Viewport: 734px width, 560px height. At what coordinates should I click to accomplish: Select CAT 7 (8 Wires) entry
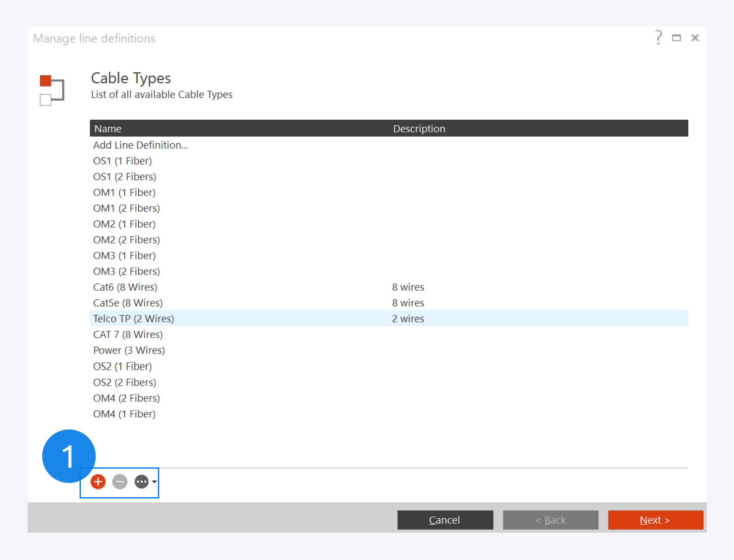coord(128,334)
